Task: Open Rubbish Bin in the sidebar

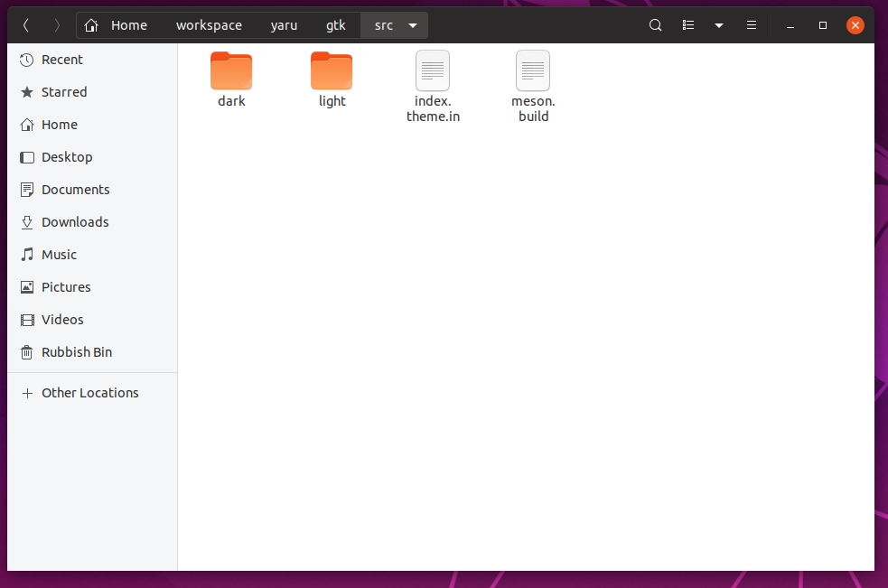Action: pos(77,352)
